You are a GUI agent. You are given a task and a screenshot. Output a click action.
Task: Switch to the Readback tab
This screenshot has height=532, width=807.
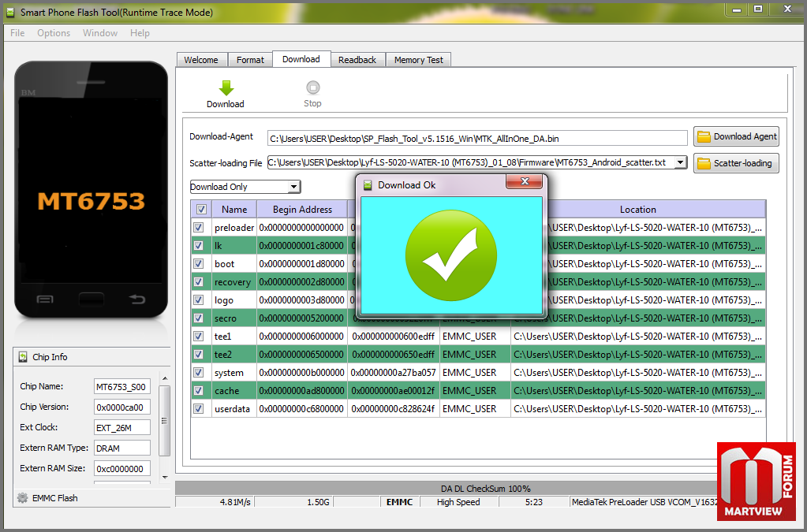point(357,60)
